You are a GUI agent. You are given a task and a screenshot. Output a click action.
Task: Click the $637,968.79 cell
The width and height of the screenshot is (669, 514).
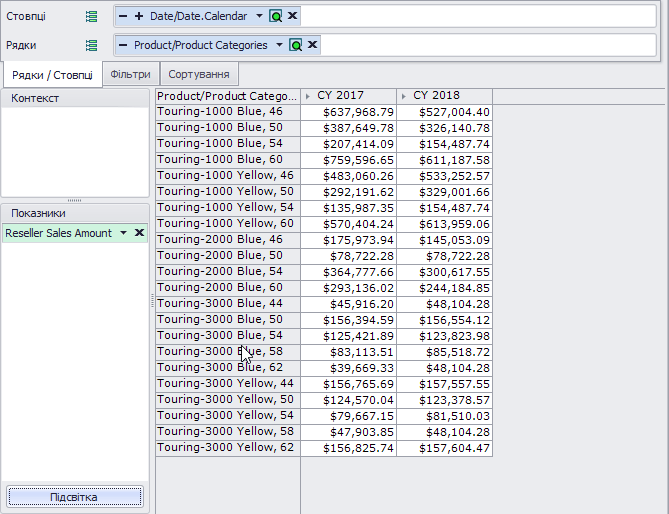(x=349, y=112)
